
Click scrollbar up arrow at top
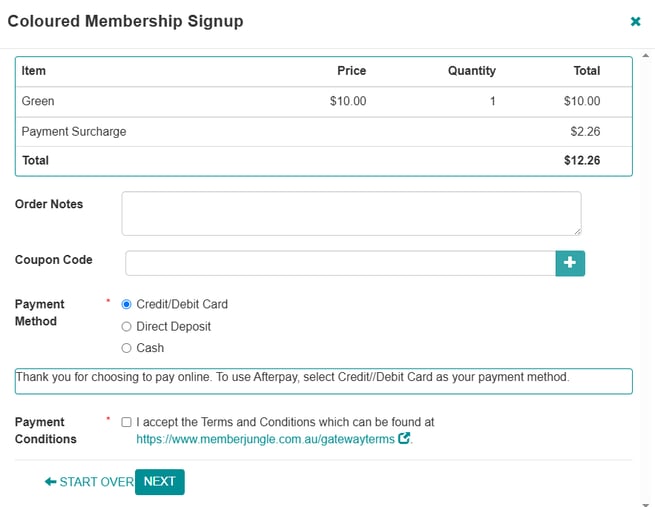click(x=645, y=55)
